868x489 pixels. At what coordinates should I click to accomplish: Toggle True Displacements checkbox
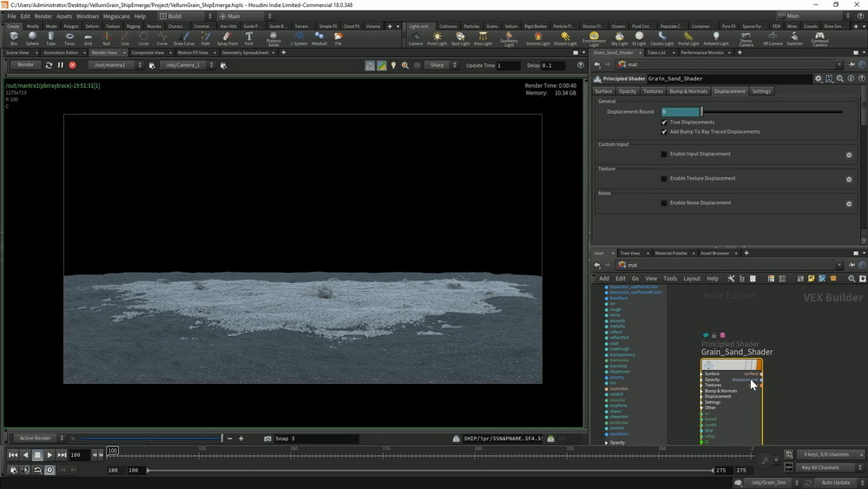click(664, 122)
